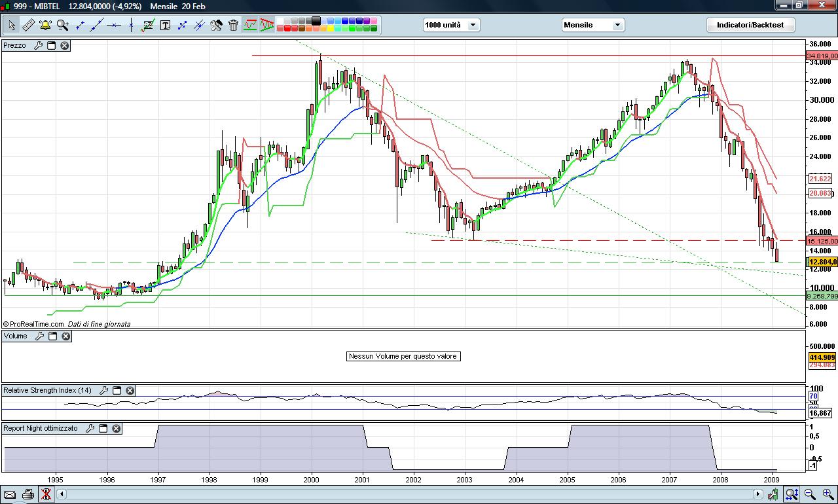
Task: Click the horizontal time scrollbar
Action: (x=411, y=494)
